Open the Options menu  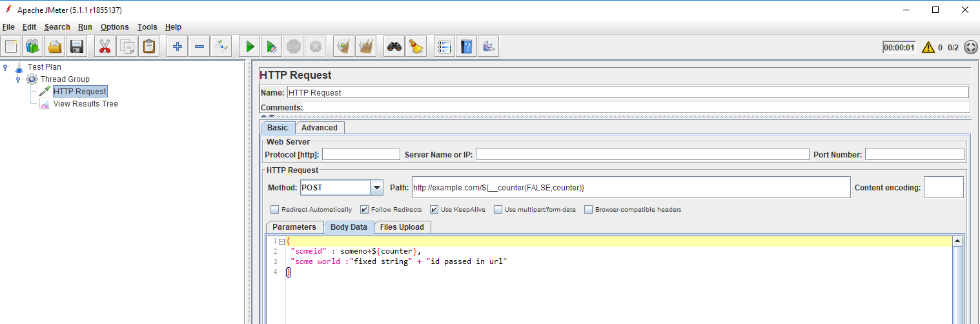114,27
